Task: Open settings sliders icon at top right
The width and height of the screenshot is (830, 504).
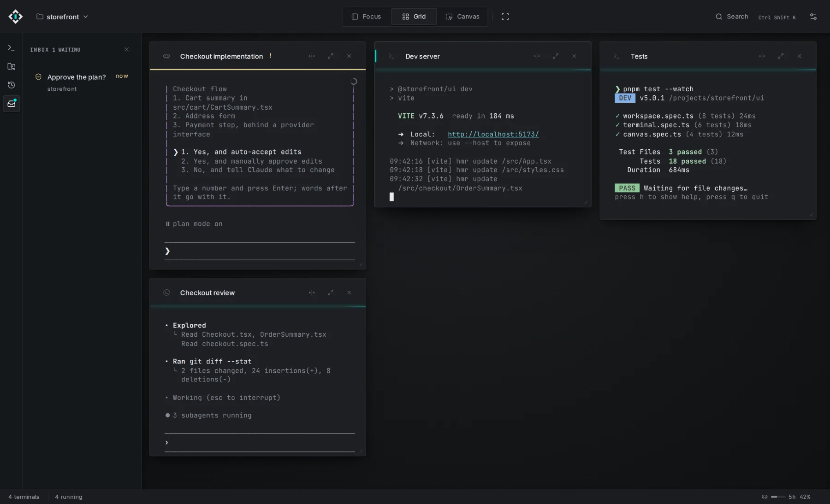Action: (x=813, y=17)
